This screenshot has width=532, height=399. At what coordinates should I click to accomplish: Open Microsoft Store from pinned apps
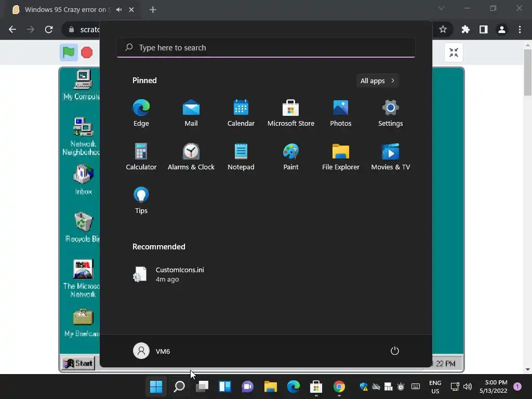(291, 113)
